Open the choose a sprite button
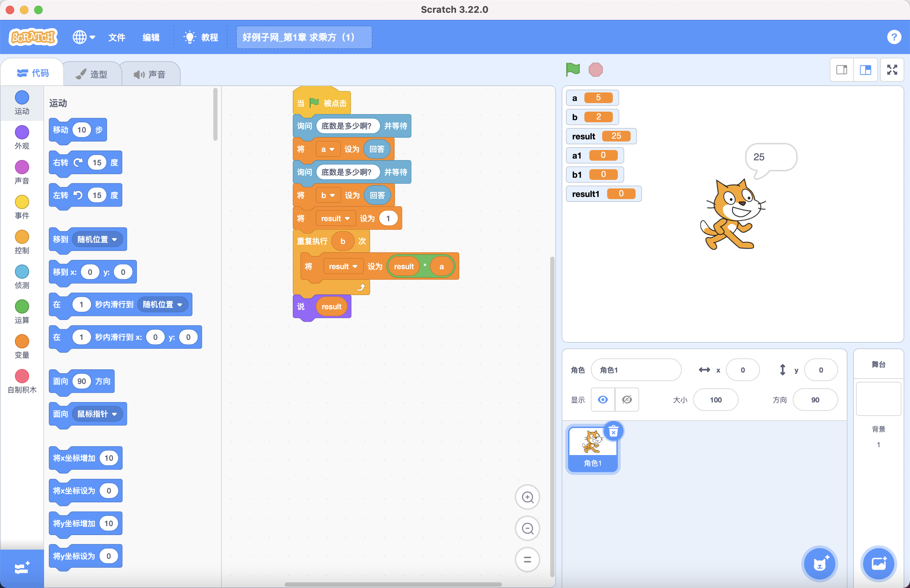 [x=820, y=563]
